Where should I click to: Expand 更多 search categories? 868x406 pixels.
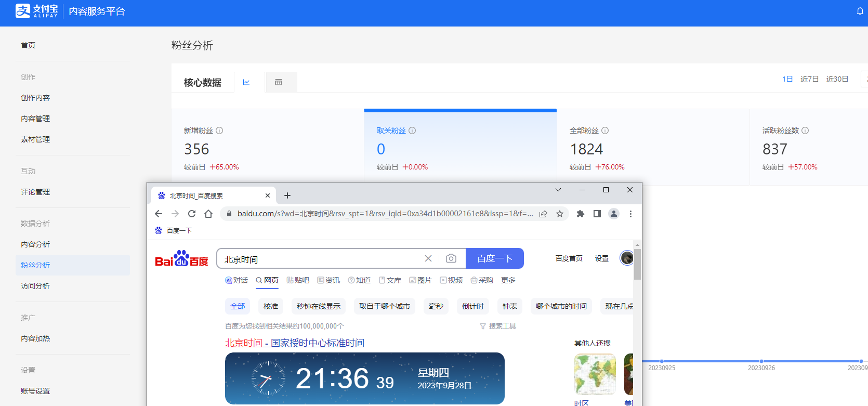coord(508,280)
